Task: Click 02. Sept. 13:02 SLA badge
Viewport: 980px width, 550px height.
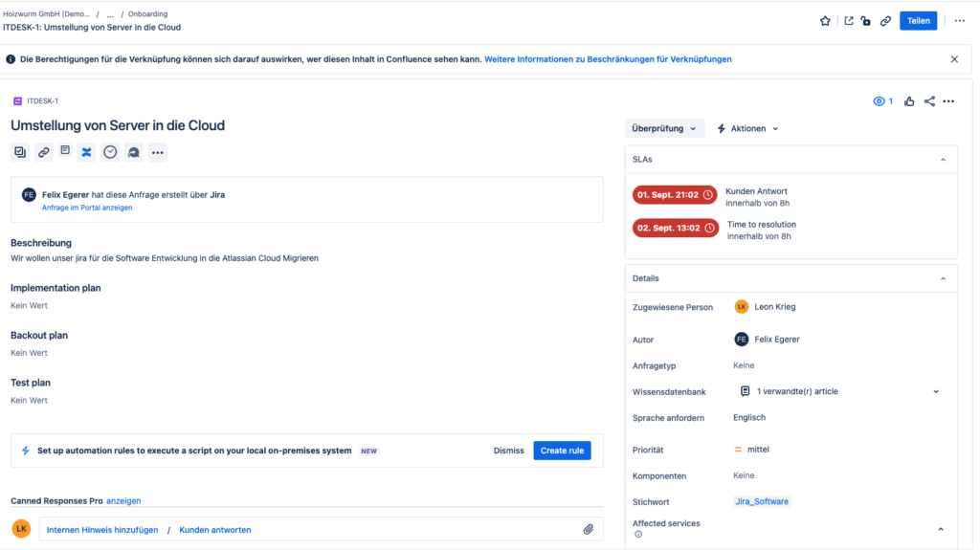Action: [x=675, y=228]
